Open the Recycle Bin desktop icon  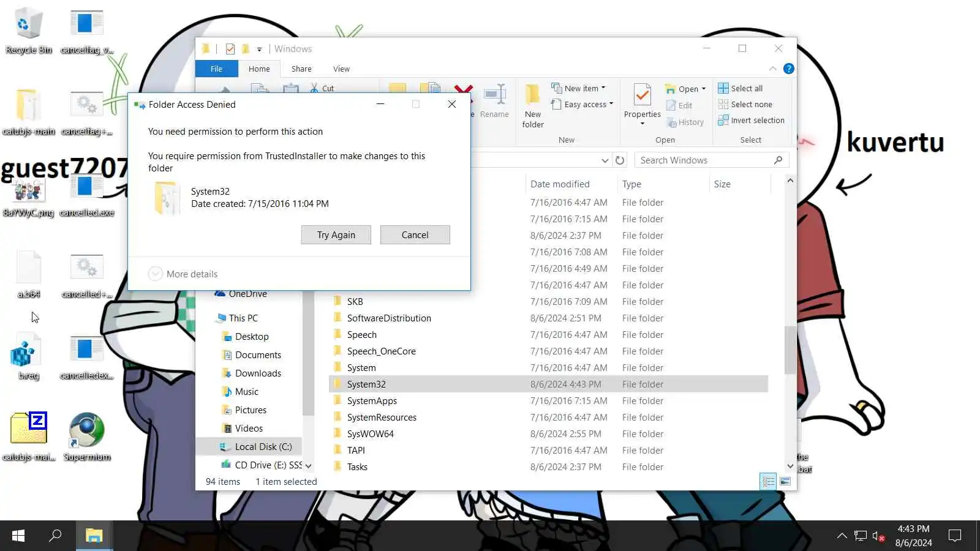(28, 31)
